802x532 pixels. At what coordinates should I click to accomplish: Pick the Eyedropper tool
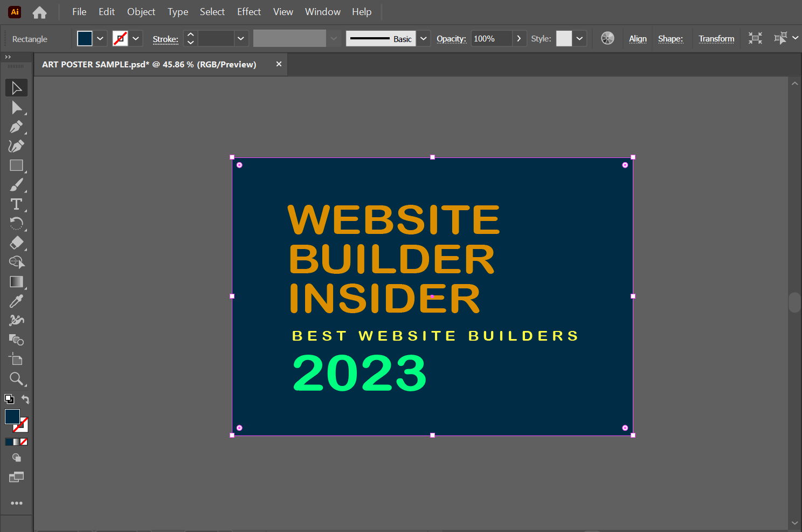(16, 301)
